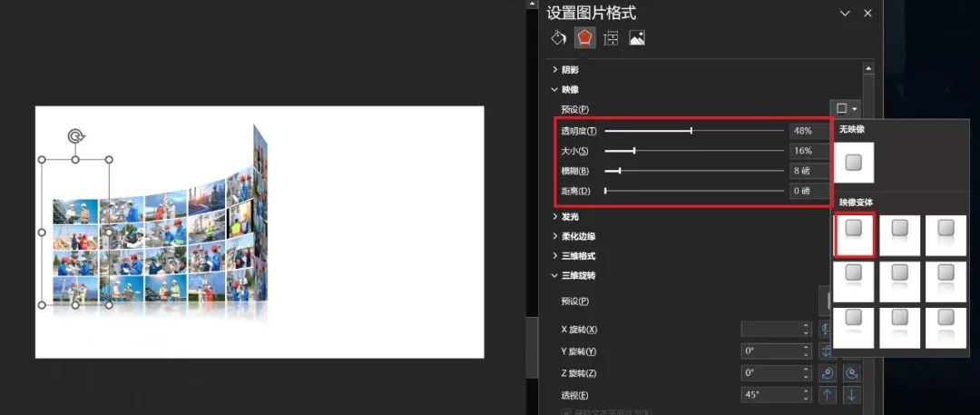Open the Picture tab icon
The width and height of the screenshot is (980, 415).
pyautogui.click(x=637, y=38)
